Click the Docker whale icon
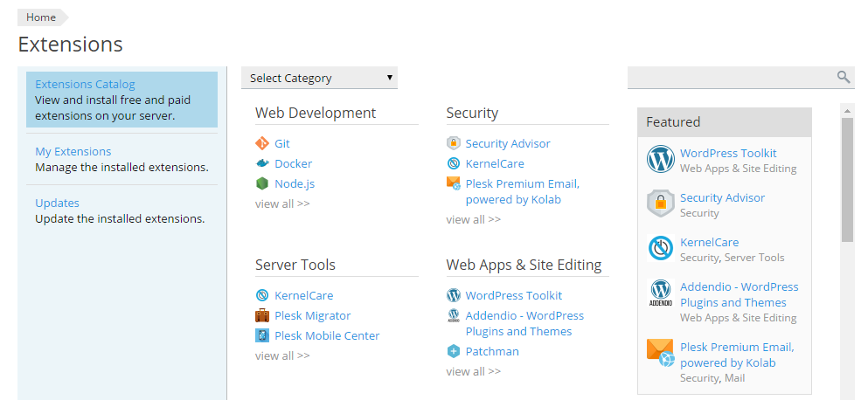This screenshot has width=868, height=400. (261, 163)
